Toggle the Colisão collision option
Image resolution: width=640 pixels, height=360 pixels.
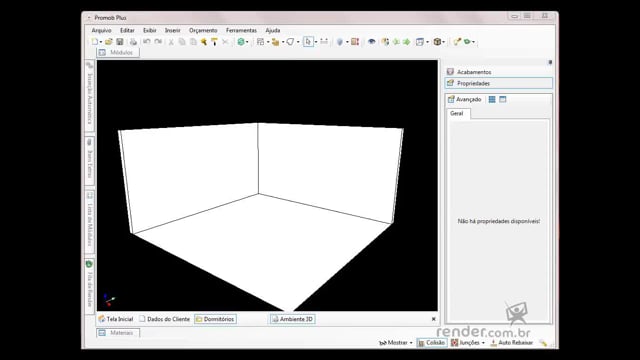click(431, 343)
